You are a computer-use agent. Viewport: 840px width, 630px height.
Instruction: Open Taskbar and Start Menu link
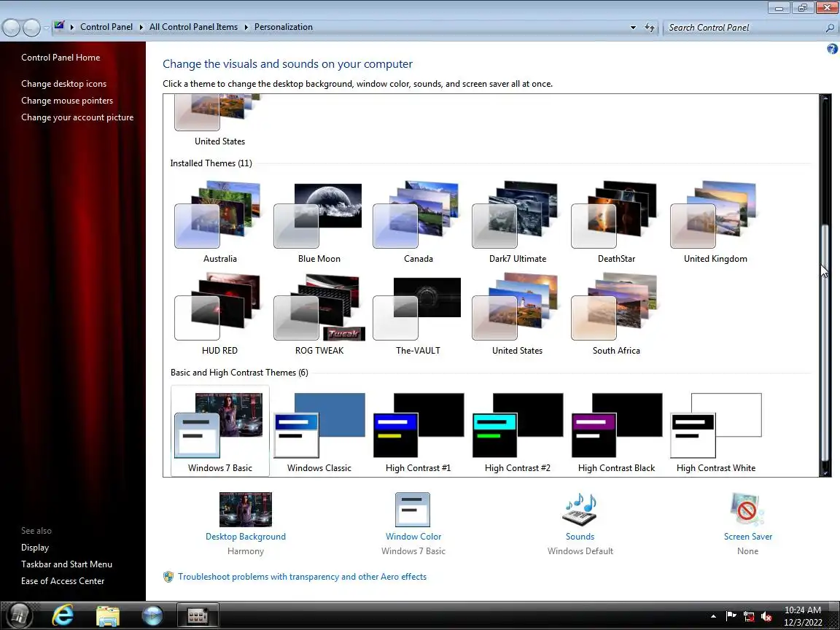click(x=66, y=564)
